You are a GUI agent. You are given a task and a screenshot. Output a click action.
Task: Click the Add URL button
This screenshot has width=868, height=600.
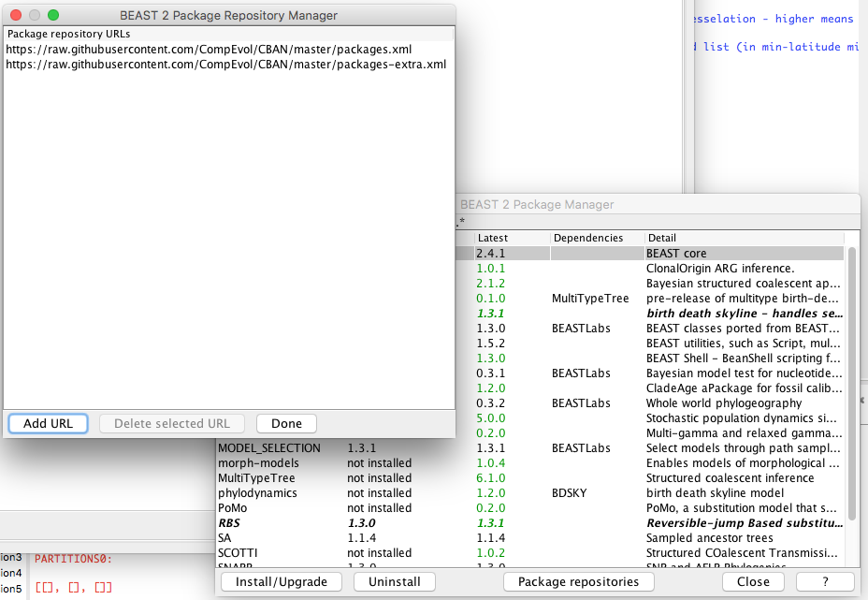(48, 424)
